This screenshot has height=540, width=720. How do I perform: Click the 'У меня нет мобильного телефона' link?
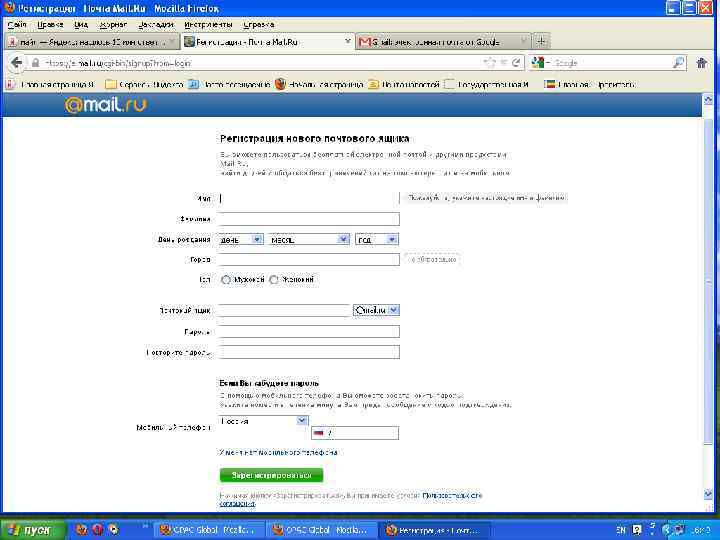(x=278, y=453)
